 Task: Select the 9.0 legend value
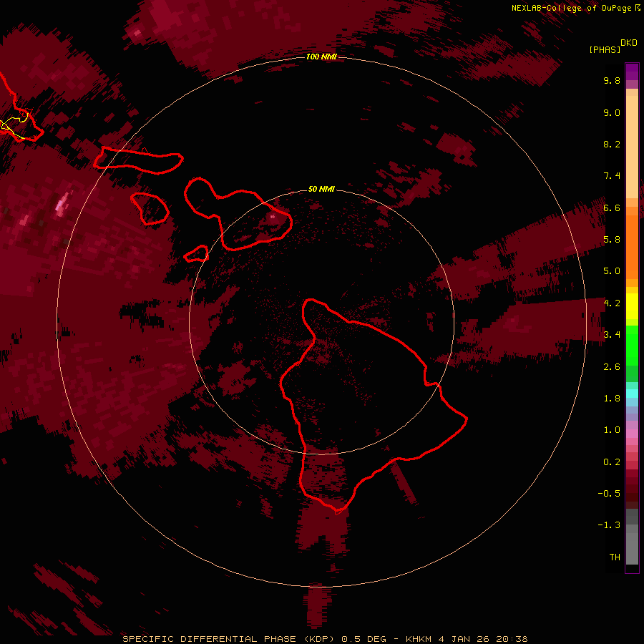(x=612, y=112)
